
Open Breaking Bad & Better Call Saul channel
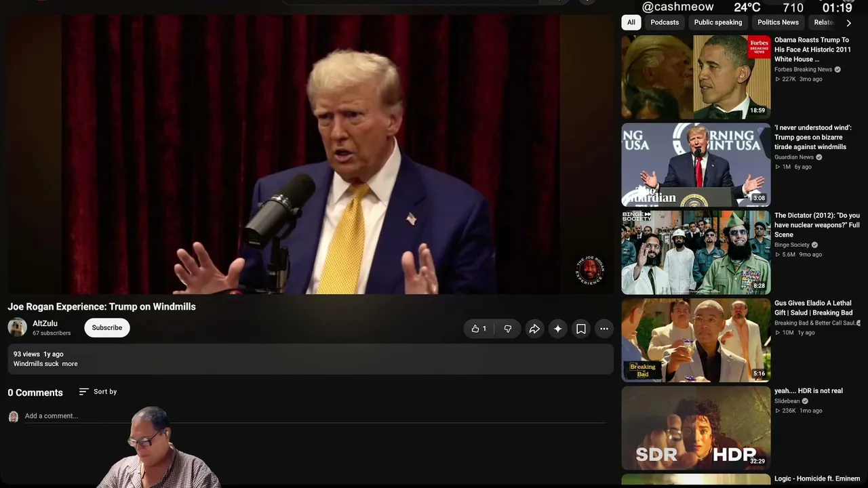click(814, 323)
